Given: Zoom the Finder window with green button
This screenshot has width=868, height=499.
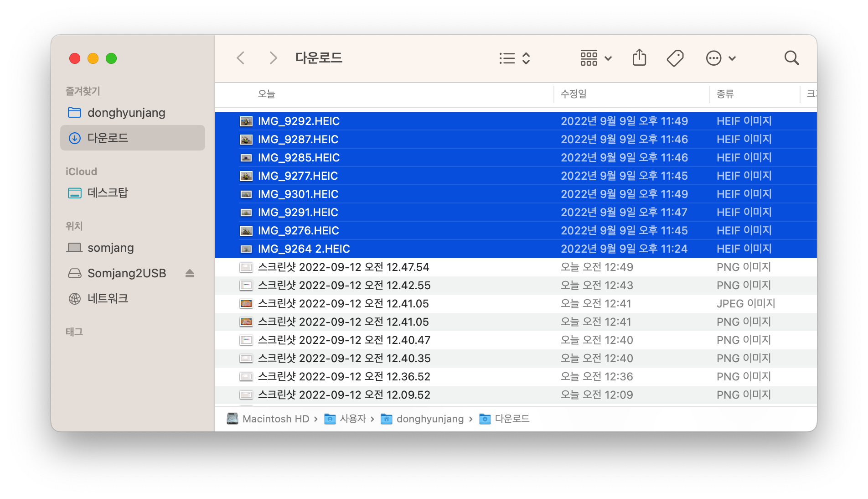Looking at the screenshot, I should [111, 58].
